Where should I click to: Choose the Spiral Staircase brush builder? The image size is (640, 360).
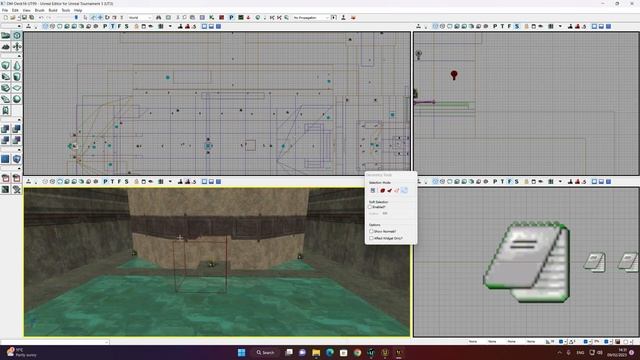tap(6, 99)
